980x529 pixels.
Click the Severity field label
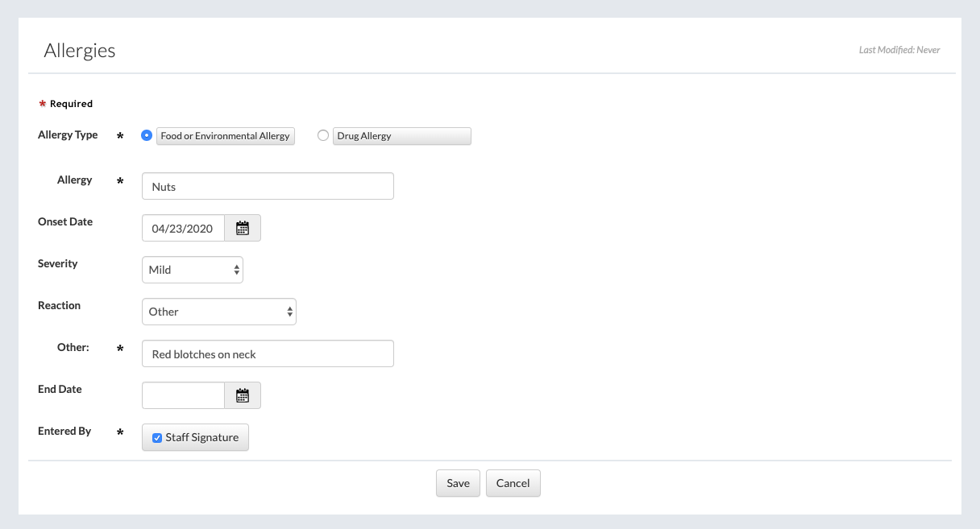(x=58, y=264)
